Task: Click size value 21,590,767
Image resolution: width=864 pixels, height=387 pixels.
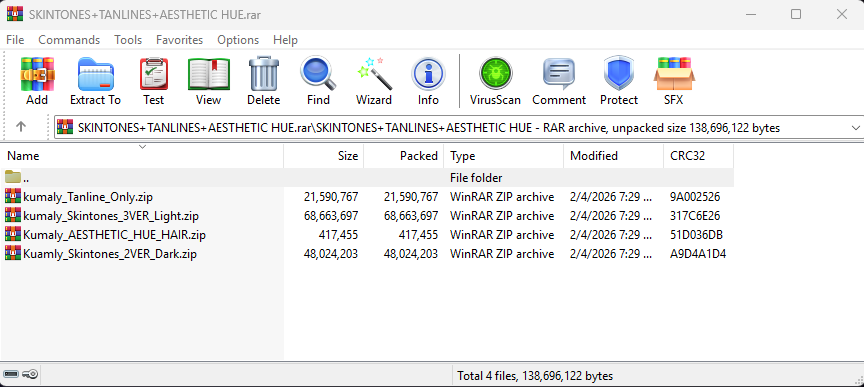Action: click(331, 196)
